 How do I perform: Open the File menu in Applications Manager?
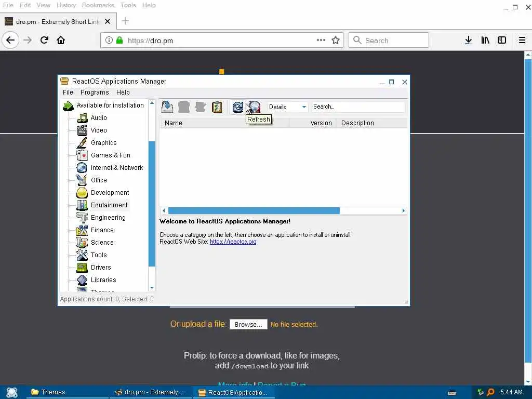[x=68, y=92]
